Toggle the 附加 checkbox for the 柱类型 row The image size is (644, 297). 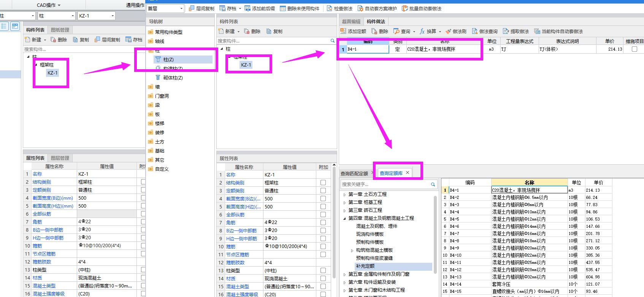pyautogui.click(x=323, y=270)
